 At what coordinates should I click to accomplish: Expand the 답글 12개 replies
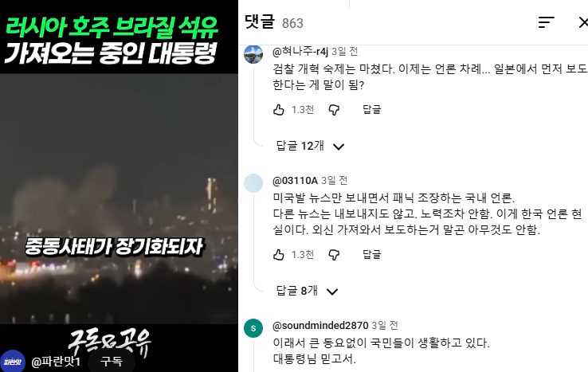tap(310, 146)
